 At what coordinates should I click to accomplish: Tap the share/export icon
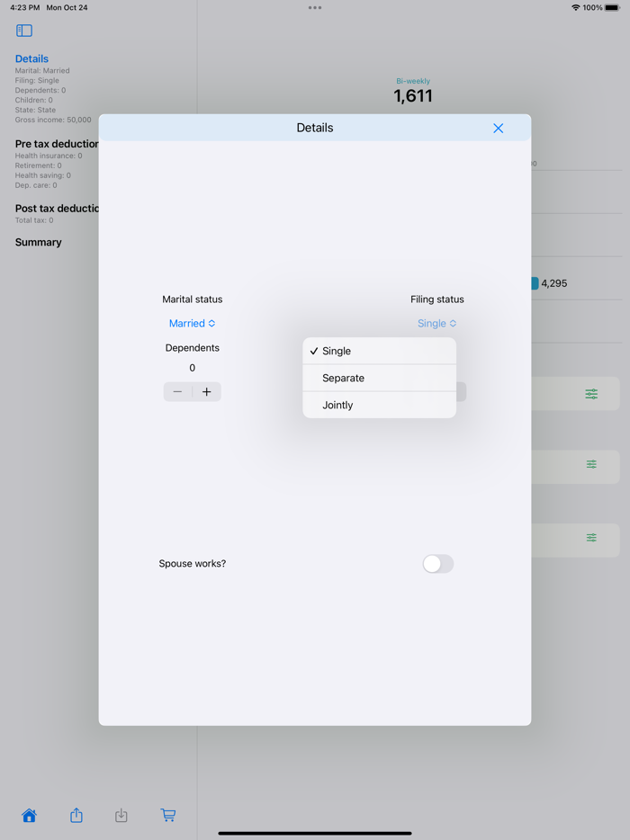click(76, 815)
